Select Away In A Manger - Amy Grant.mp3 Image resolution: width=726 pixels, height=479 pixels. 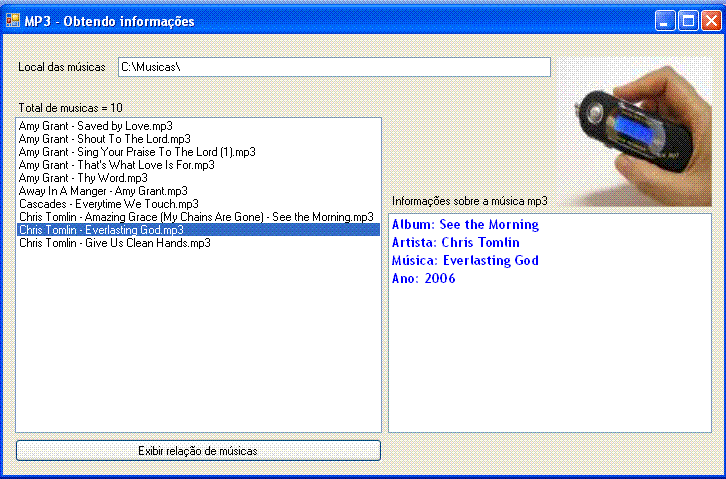[198, 191]
